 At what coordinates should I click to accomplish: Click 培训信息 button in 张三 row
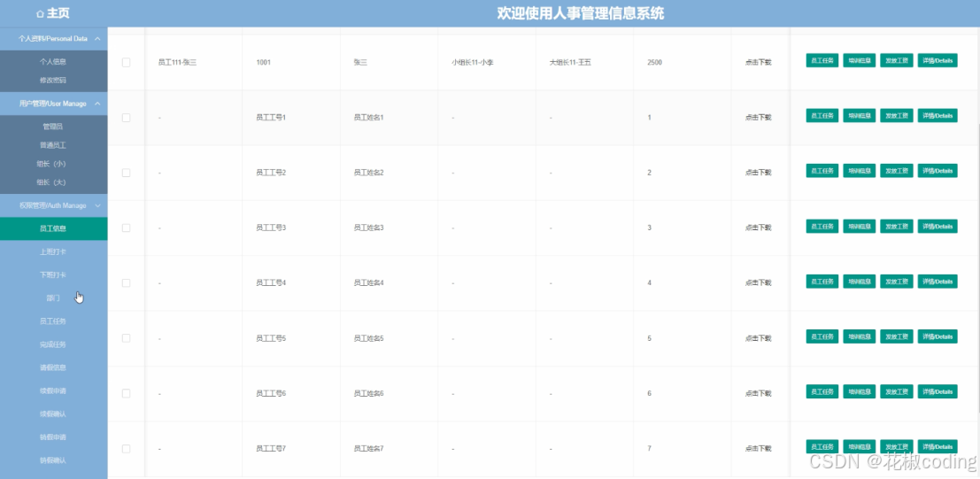[860, 61]
